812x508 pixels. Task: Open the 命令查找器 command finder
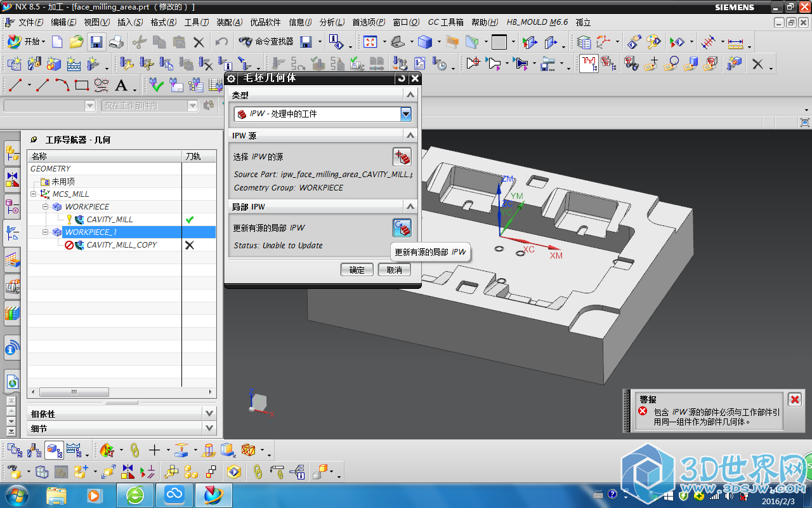(266, 41)
